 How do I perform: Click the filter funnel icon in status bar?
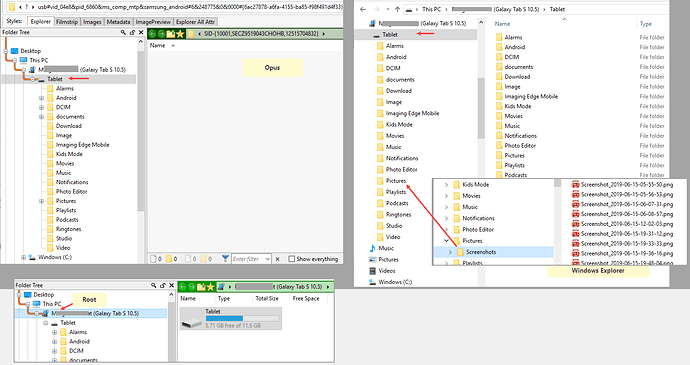point(225,258)
